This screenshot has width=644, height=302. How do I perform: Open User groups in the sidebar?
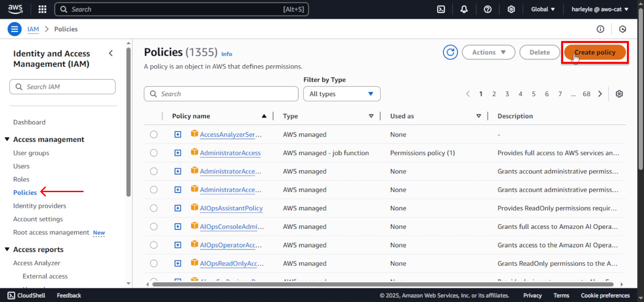pos(31,153)
